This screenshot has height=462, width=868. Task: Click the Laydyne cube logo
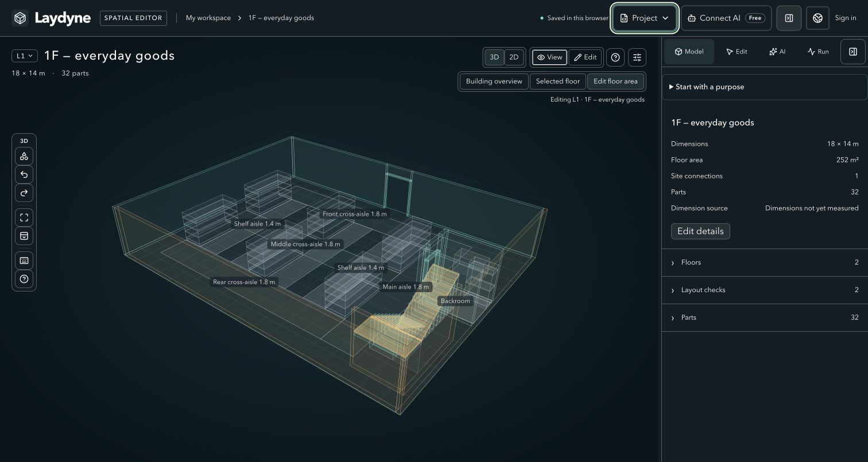tap(20, 18)
